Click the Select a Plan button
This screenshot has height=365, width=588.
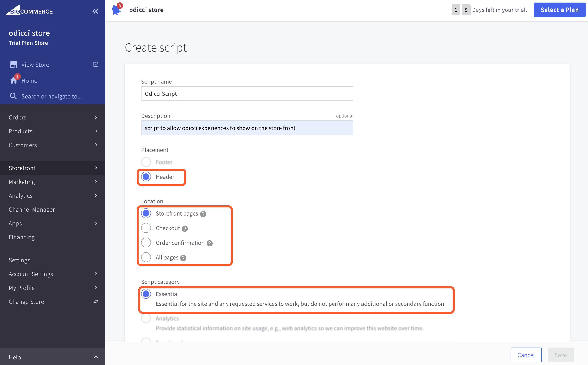pos(559,10)
